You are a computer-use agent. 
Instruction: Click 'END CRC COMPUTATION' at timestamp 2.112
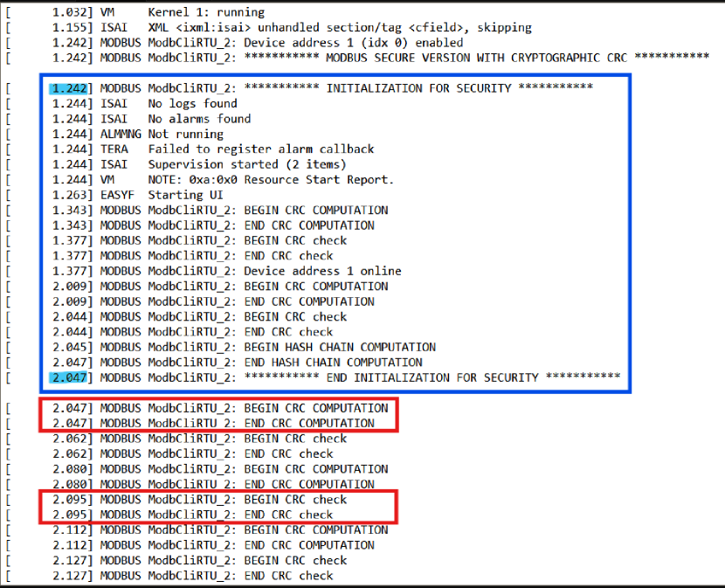coord(309,546)
